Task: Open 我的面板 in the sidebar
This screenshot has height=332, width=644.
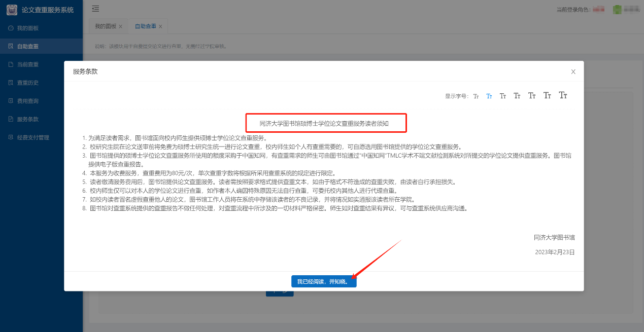Action: 28,28
